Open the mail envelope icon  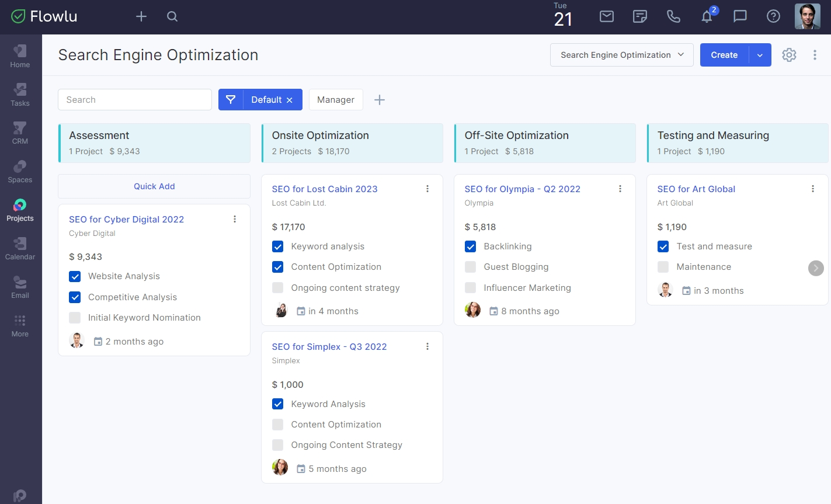pos(607,16)
